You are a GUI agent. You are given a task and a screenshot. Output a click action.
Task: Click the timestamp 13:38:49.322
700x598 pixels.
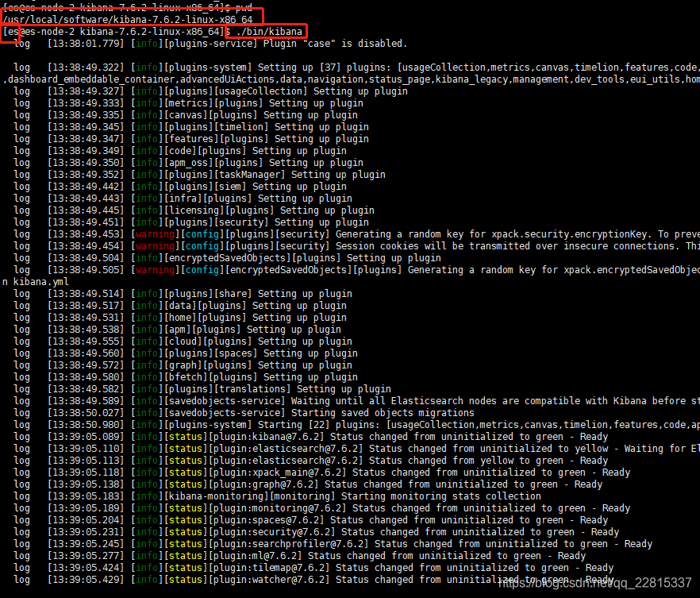point(85,68)
